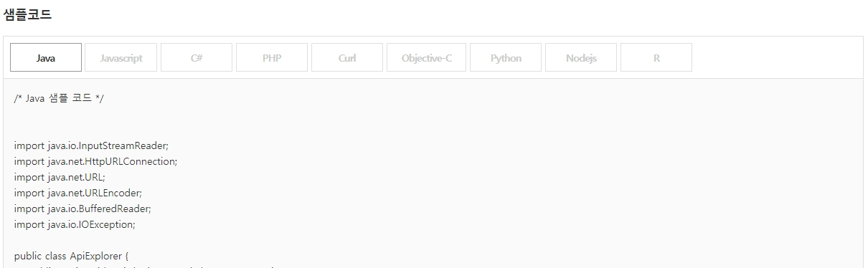Switch to the Curl tab
Screen dimensions: 868x268
(x=347, y=57)
